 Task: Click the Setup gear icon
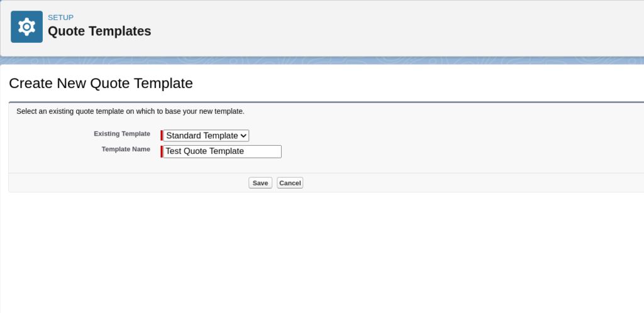[26, 26]
